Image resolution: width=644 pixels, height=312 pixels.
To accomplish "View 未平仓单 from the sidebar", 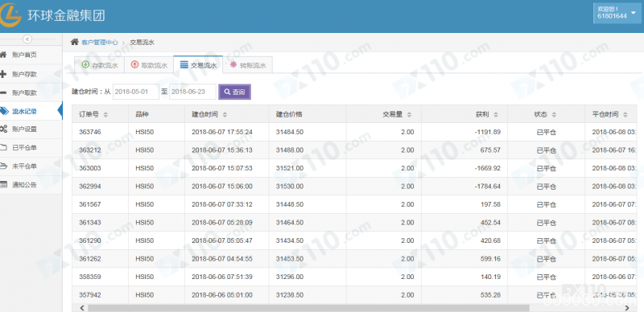I will (31, 166).
